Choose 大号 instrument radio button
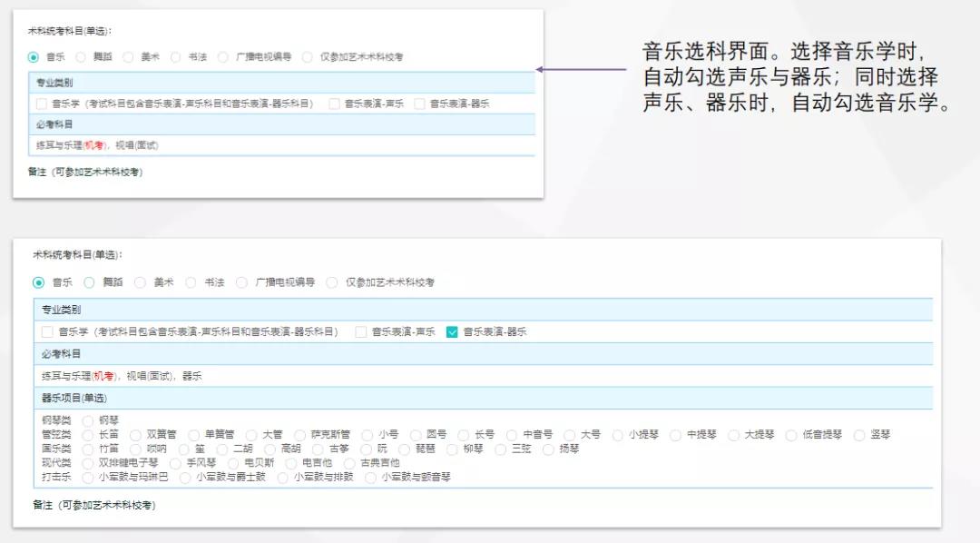 pyautogui.click(x=569, y=435)
